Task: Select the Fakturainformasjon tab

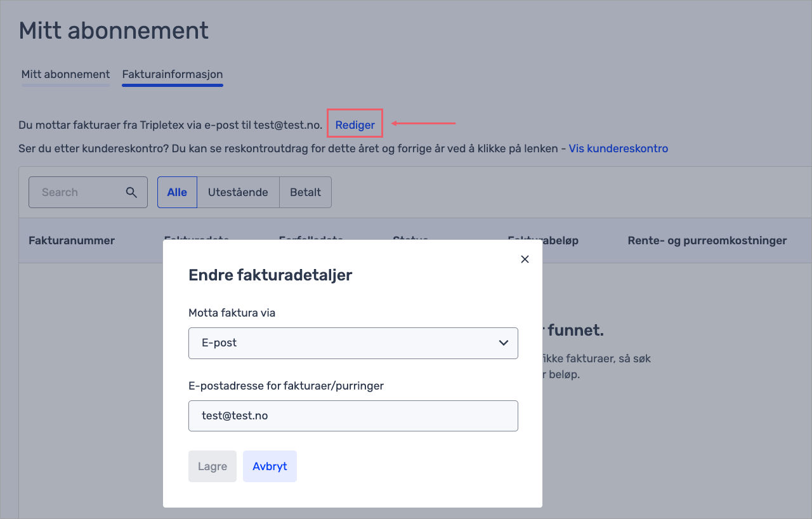Action: point(173,74)
